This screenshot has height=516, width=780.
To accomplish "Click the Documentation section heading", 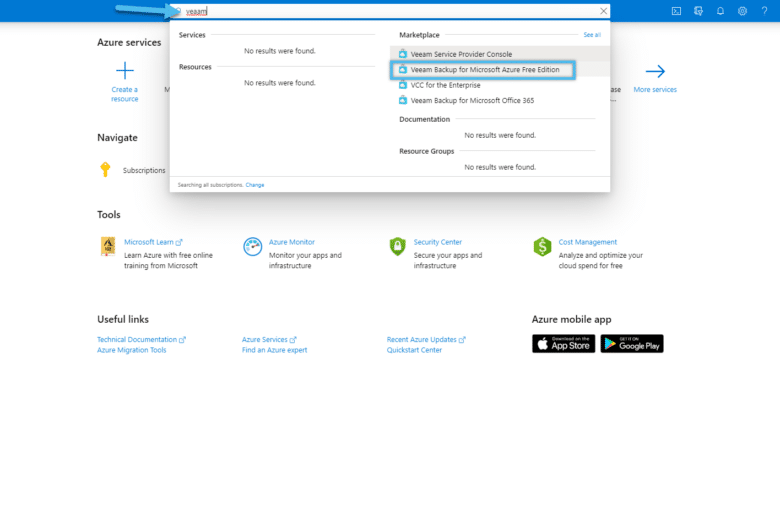I will [x=424, y=119].
